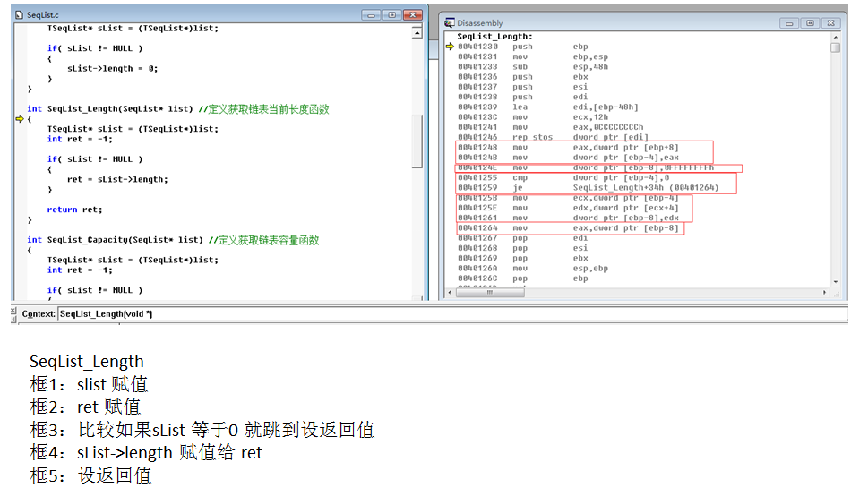Click scroll left arrow in Disassembly window
The width and height of the screenshot is (868, 488).
(x=450, y=292)
